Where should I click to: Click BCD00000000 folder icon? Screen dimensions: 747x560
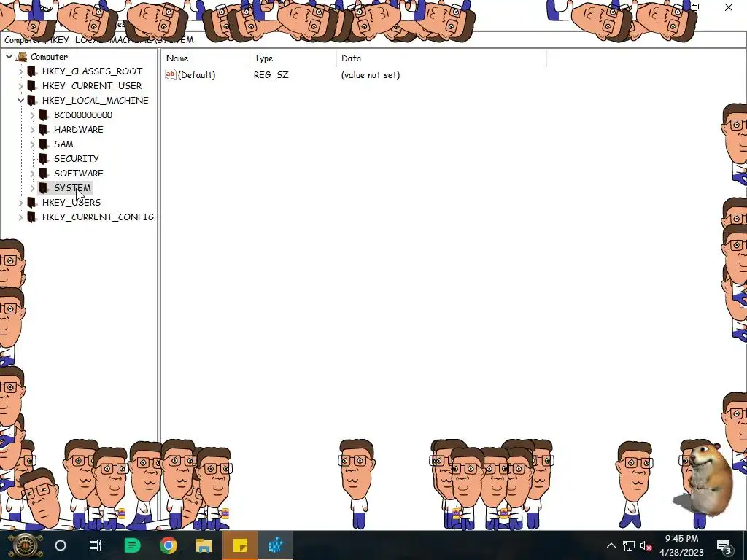(43, 115)
